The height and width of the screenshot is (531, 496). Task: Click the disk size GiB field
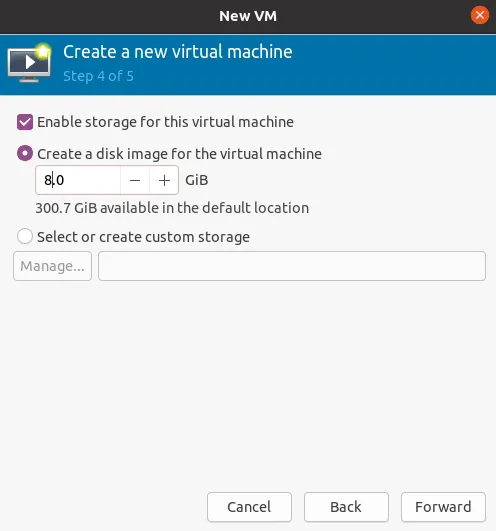pos(78,180)
